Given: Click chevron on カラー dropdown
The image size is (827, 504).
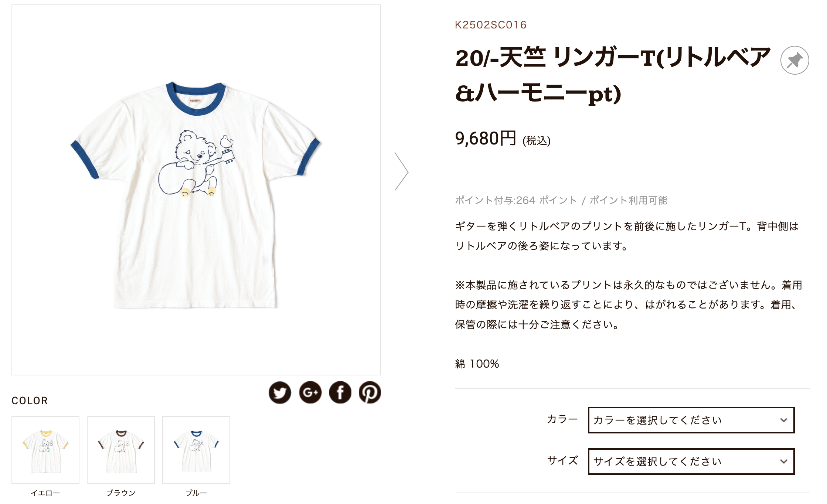Looking at the screenshot, I should [x=784, y=420].
